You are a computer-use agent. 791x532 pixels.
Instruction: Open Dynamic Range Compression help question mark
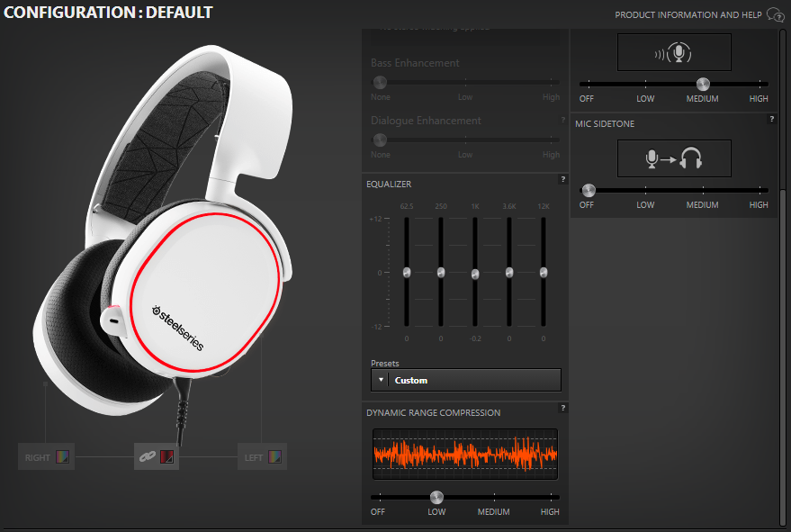(563, 408)
